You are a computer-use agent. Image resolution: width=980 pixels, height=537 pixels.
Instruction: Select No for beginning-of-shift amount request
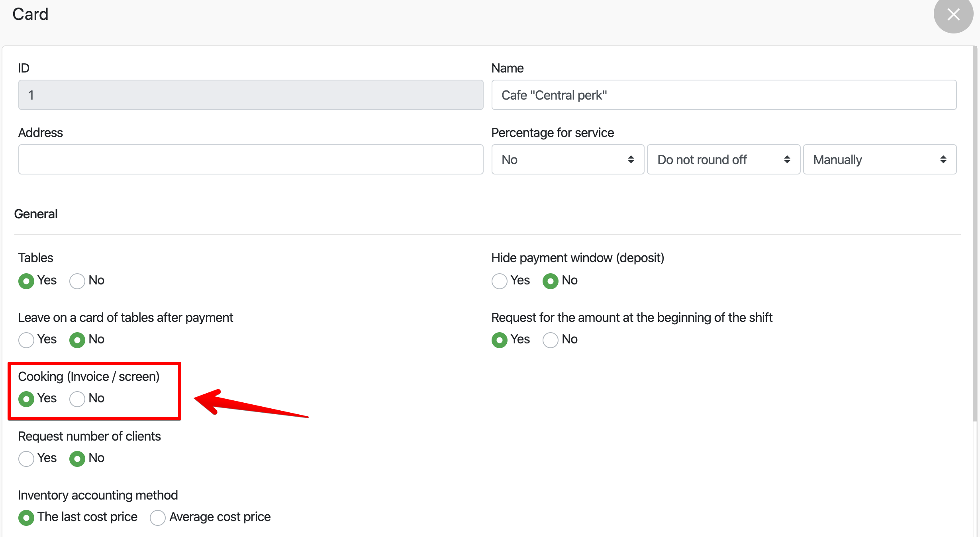[550, 340]
